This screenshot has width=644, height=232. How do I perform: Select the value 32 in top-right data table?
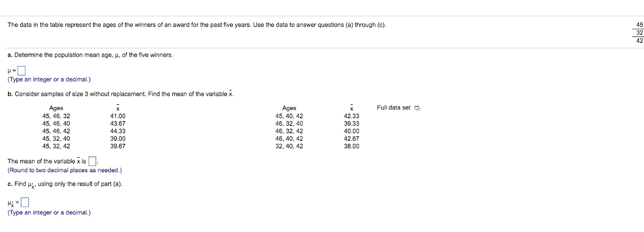pyautogui.click(x=639, y=33)
